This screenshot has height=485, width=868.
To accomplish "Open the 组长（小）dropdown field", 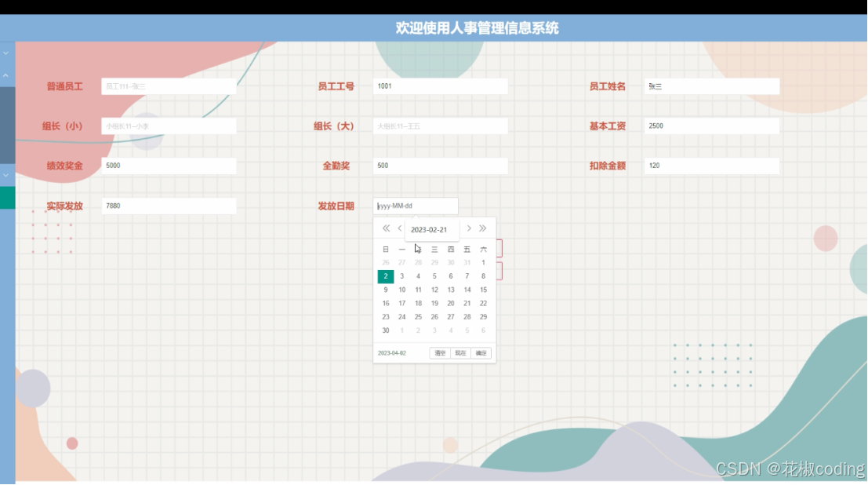I will click(169, 126).
